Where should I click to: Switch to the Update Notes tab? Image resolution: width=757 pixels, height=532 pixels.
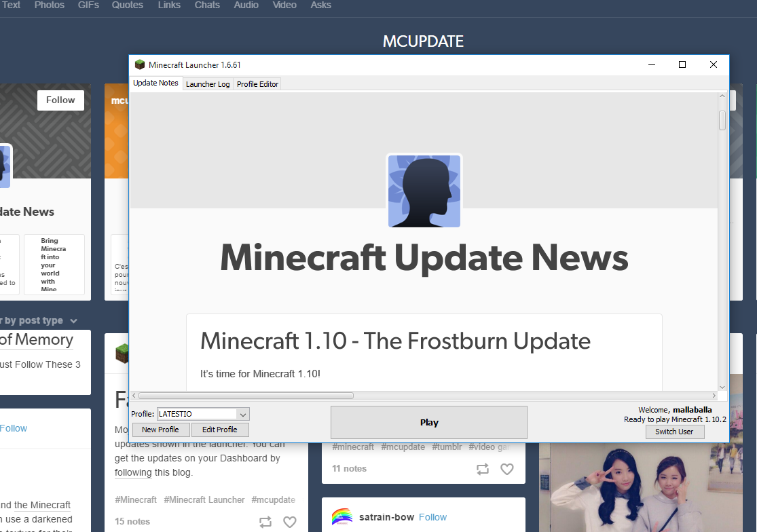point(155,83)
